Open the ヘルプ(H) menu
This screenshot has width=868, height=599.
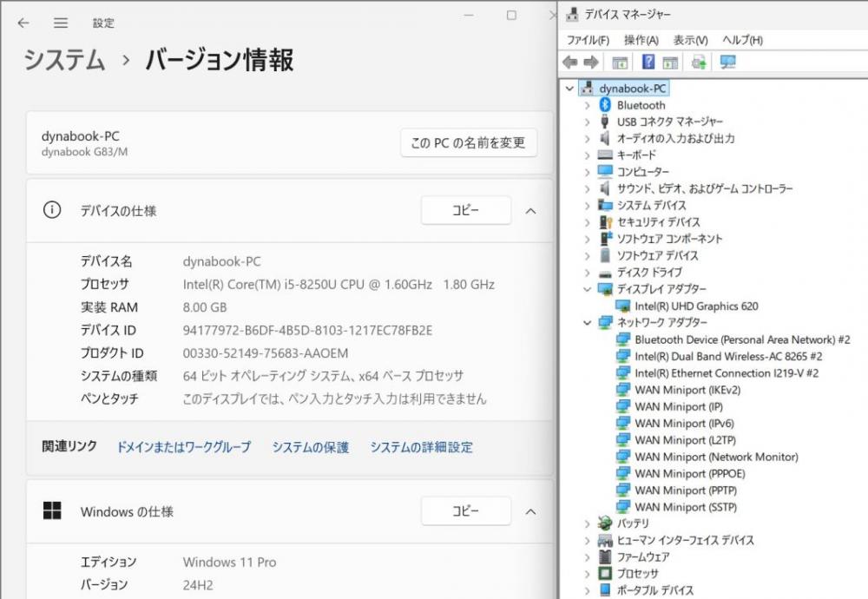pyautogui.click(x=742, y=40)
